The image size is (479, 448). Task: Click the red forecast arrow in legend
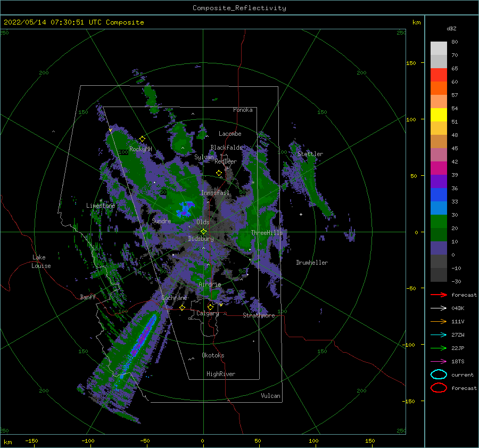click(439, 295)
